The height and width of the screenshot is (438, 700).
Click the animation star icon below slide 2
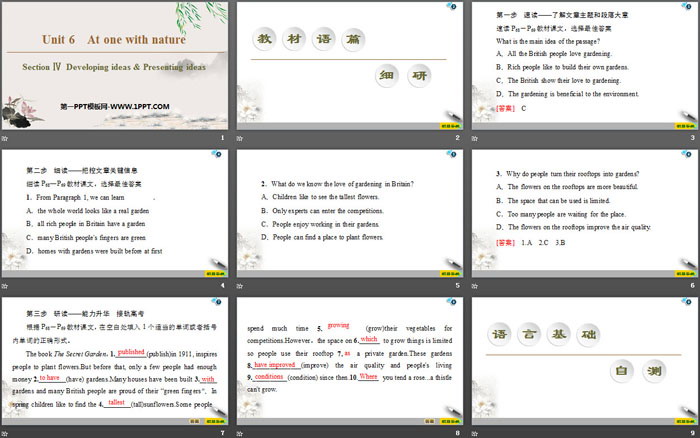240,138
